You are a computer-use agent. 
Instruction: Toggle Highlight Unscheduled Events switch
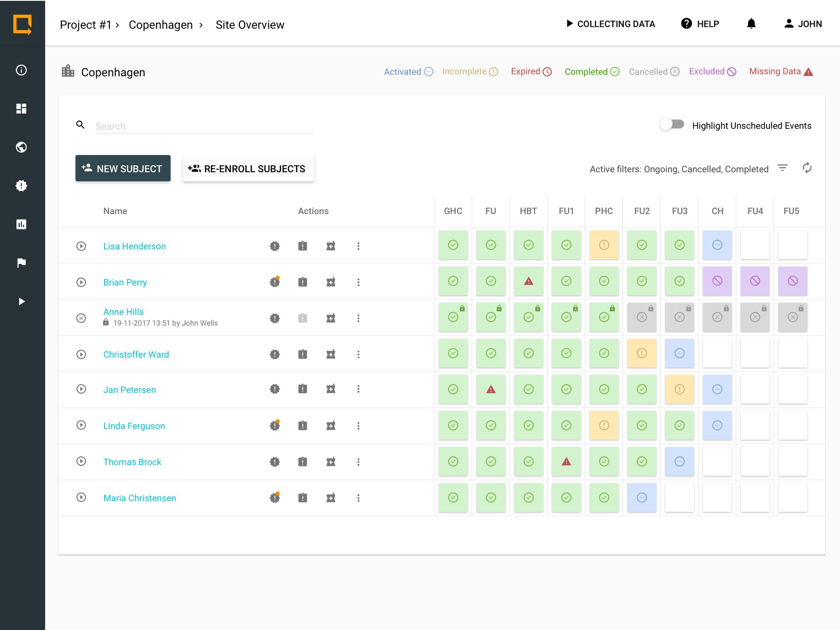[672, 125]
